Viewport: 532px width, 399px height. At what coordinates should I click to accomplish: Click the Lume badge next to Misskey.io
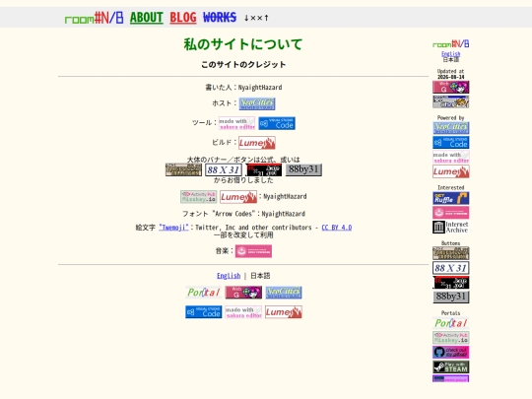238,197
